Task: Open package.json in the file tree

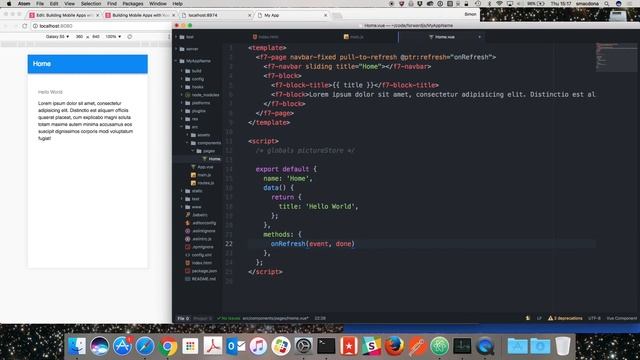Action: point(201,271)
